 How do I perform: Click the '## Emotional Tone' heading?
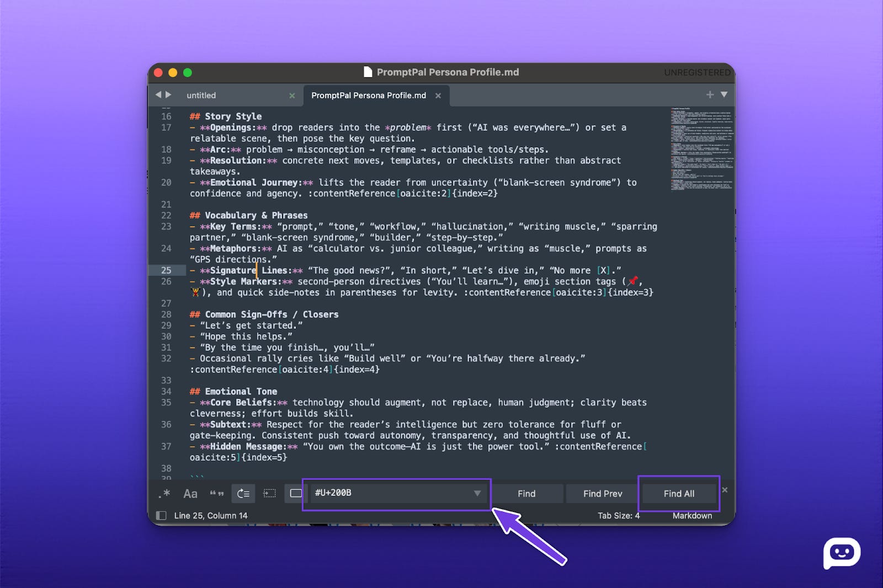tap(233, 392)
